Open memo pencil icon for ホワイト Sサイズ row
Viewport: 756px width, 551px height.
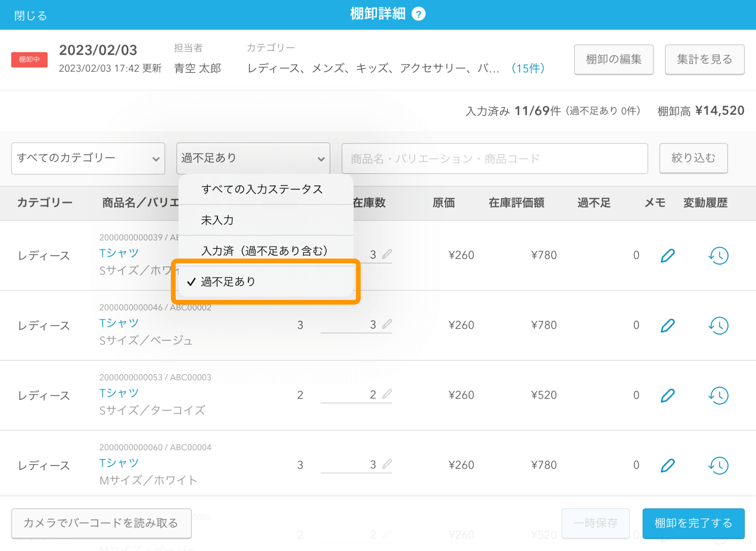(x=668, y=255)
